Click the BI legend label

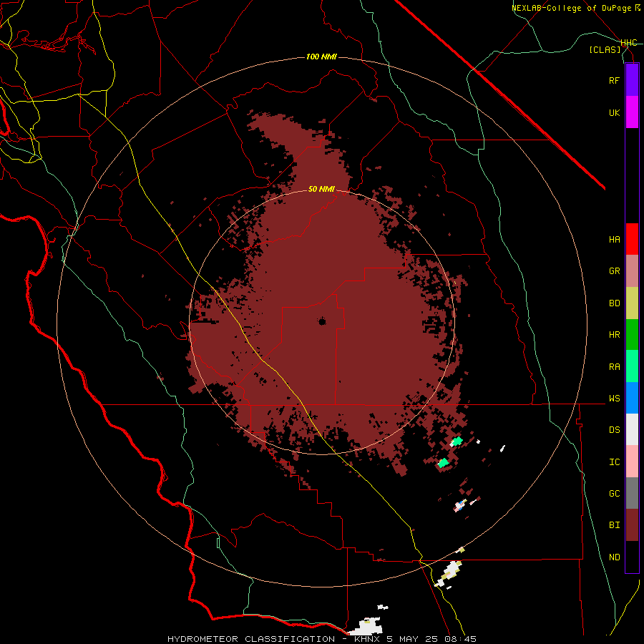pos(614,525)
